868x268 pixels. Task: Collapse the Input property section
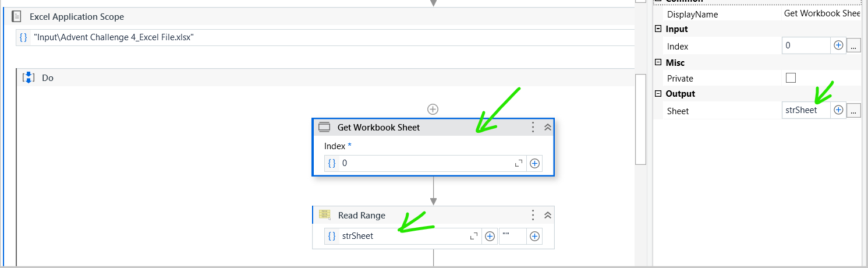pos(658,29)
